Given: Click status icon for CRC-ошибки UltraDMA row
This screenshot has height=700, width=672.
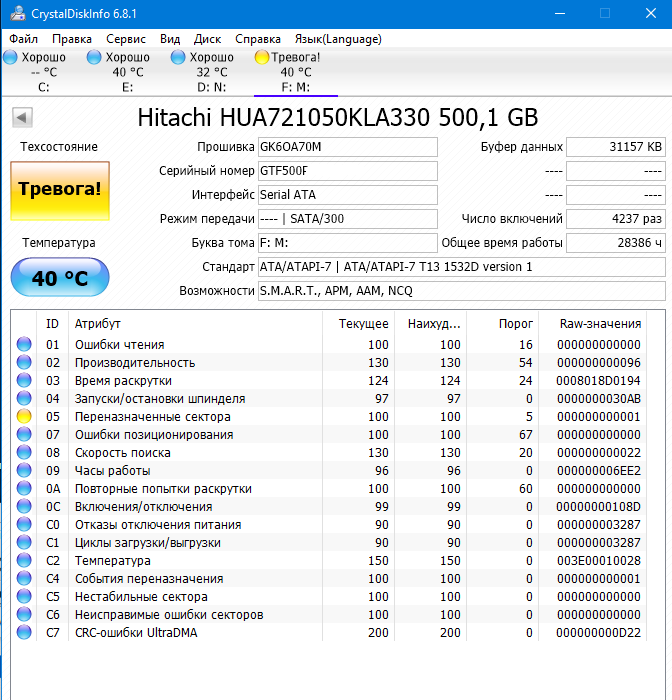Looking at the screenshot, I should coord(24,632).
